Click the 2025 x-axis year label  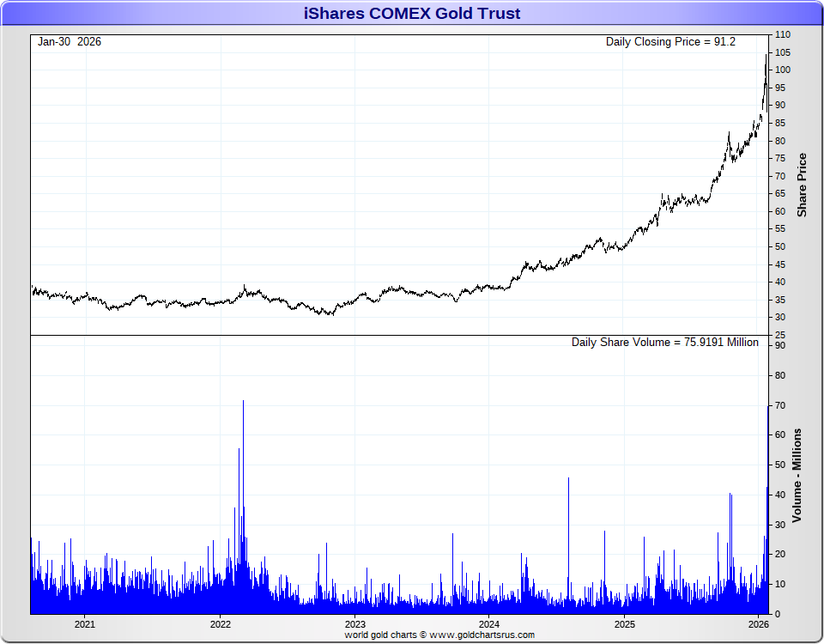[x=624, y=624]
